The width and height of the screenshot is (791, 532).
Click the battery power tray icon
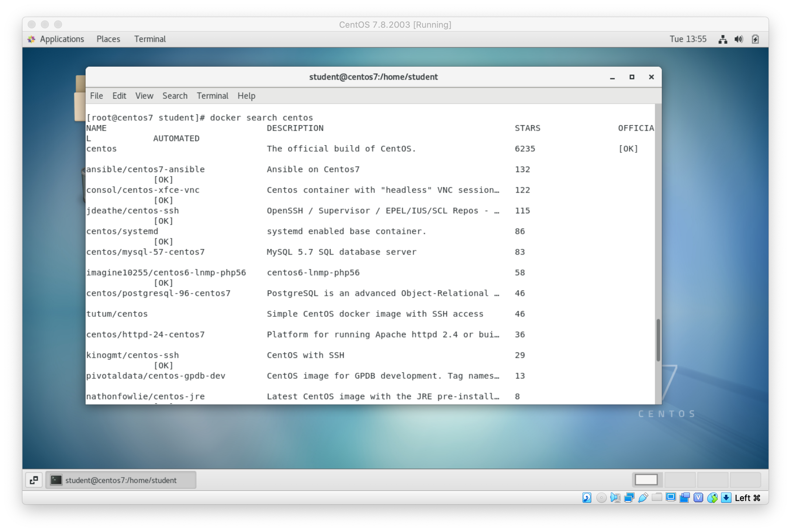755,39
